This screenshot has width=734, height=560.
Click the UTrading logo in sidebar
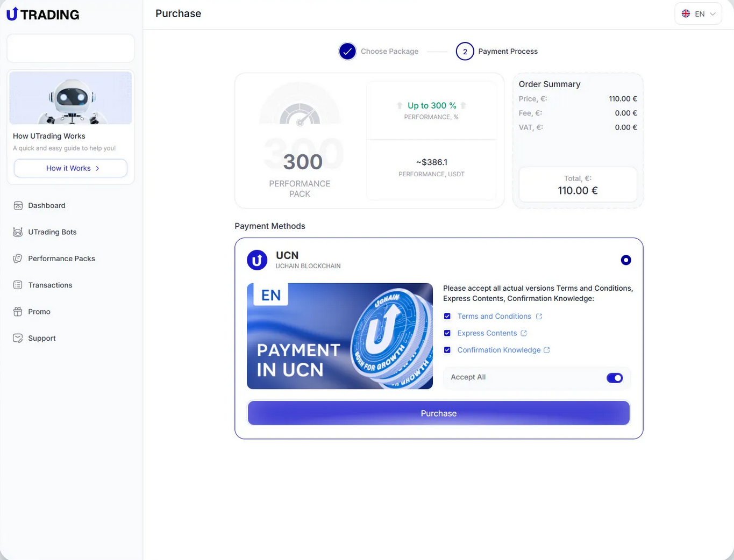coord(43,15)
